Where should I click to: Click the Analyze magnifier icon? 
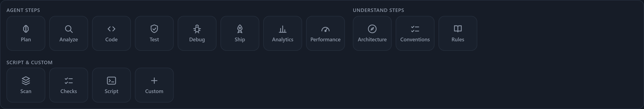[69, 29]
